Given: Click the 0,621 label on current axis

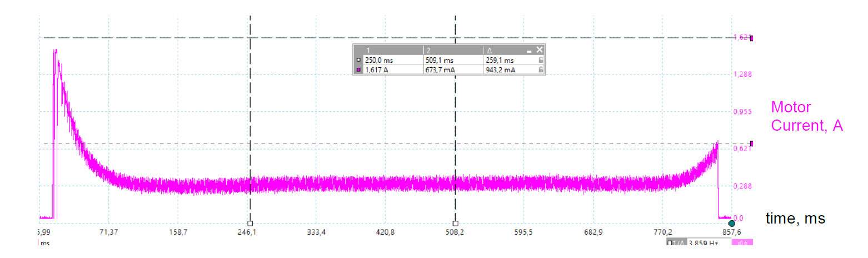Looking at the screenshot, I should click(742, 148).
